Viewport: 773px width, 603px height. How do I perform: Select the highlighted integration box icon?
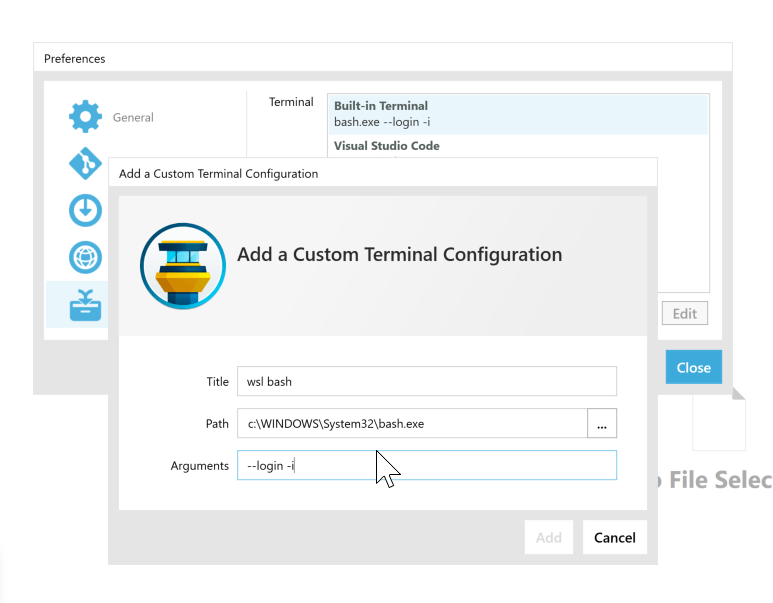click(x=85, y=305)
